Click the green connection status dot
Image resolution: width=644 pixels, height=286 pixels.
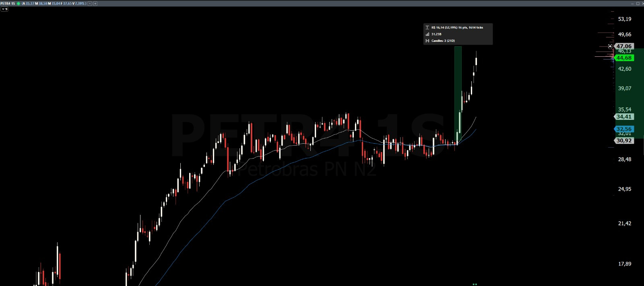[x=19, y=3]
